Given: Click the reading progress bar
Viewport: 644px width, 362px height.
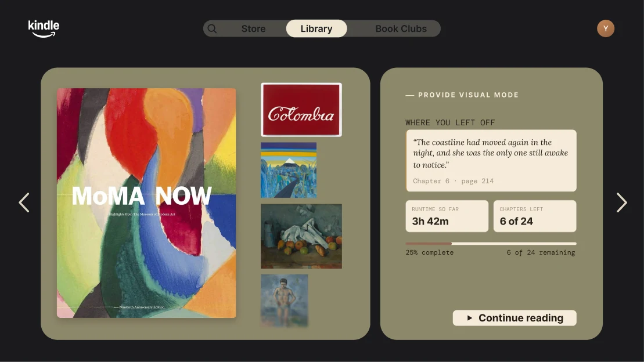Looking at the screenshot, I should 491,244.
